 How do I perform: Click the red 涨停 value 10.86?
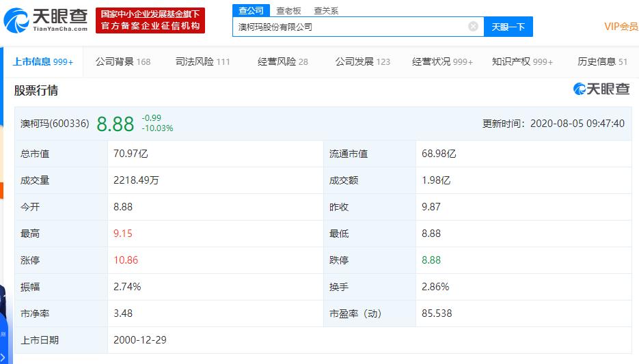click(126, 260)
